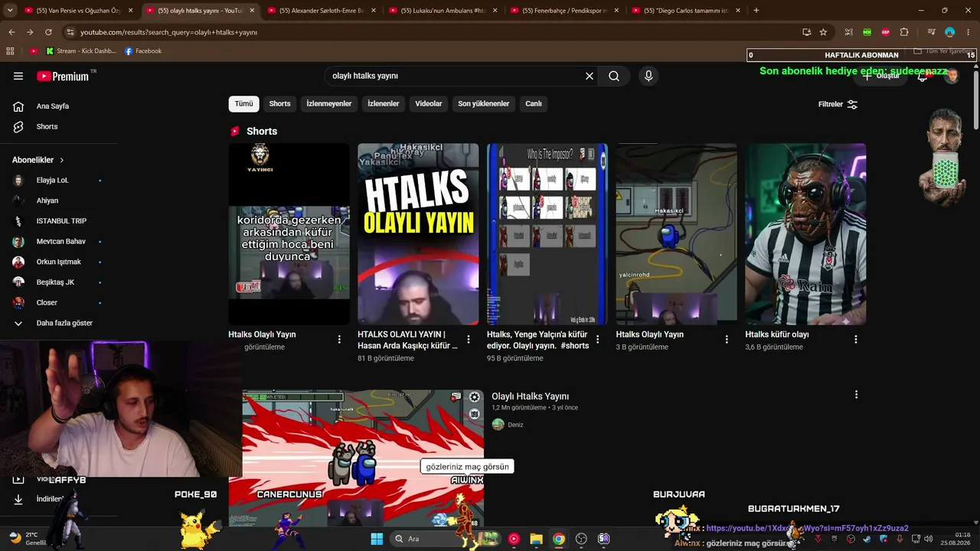This screenshot has width=980, height=551.
Task: Play the Htalks küfür olayı short thumbnail
Action: pos(805,234)
